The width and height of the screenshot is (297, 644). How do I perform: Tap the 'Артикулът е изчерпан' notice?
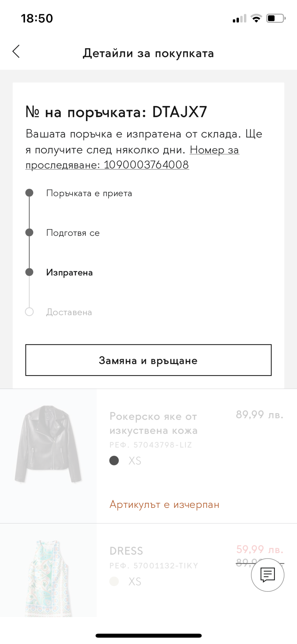coord(164,505)
